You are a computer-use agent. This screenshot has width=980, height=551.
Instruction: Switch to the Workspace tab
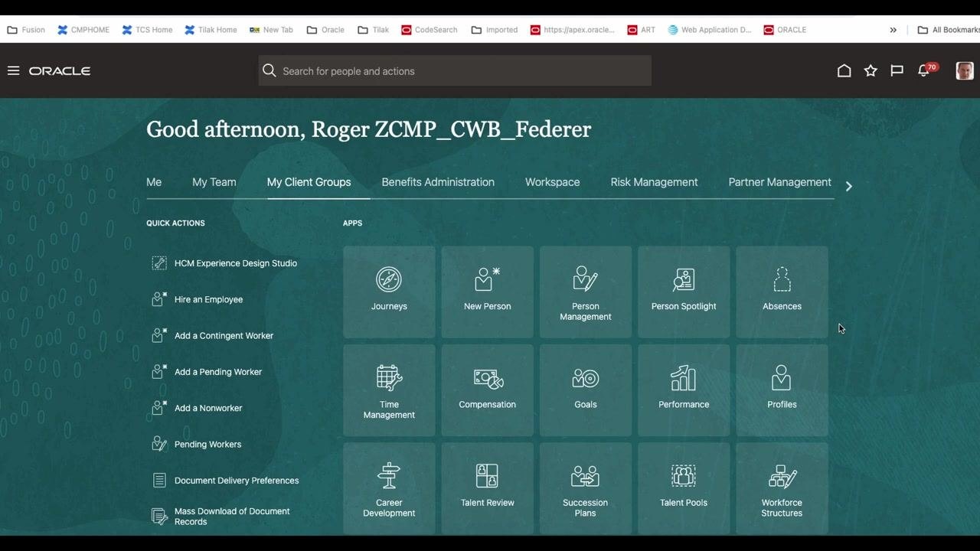coord(553,182)
